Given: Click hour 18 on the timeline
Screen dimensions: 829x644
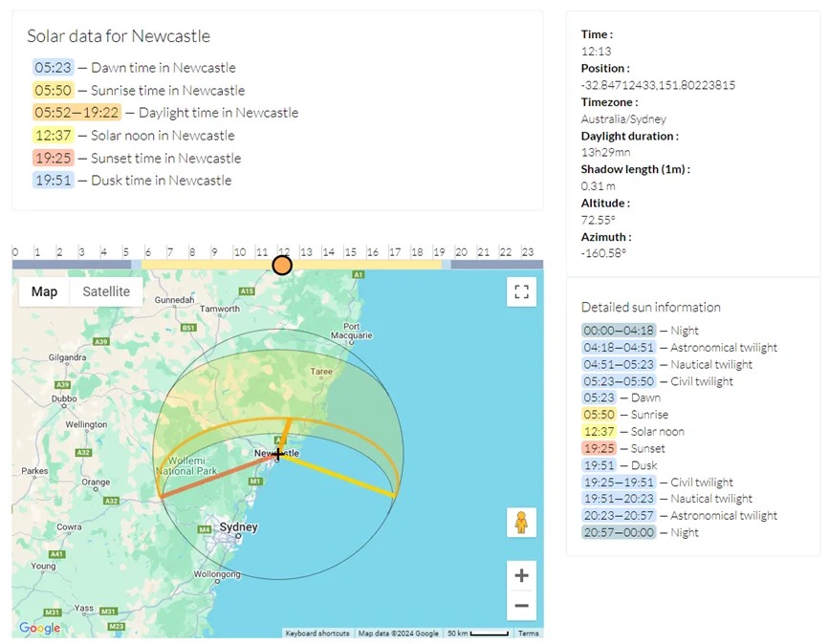Looking at the screenshot, I should [x=417, y=252].
